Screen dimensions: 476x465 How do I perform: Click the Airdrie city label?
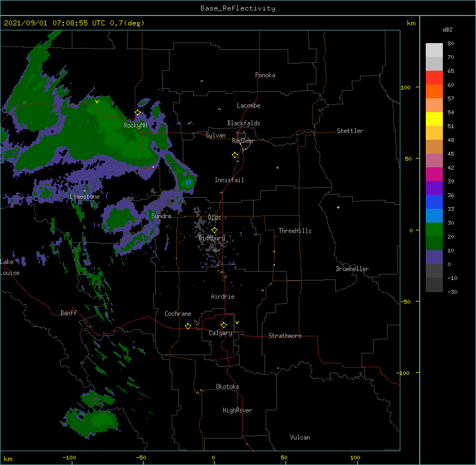point(223,297)
